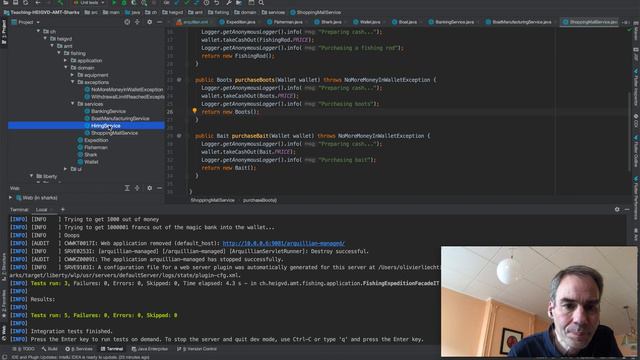Select NoMoreMoneyInWalletException in project tree

(124, 89)
